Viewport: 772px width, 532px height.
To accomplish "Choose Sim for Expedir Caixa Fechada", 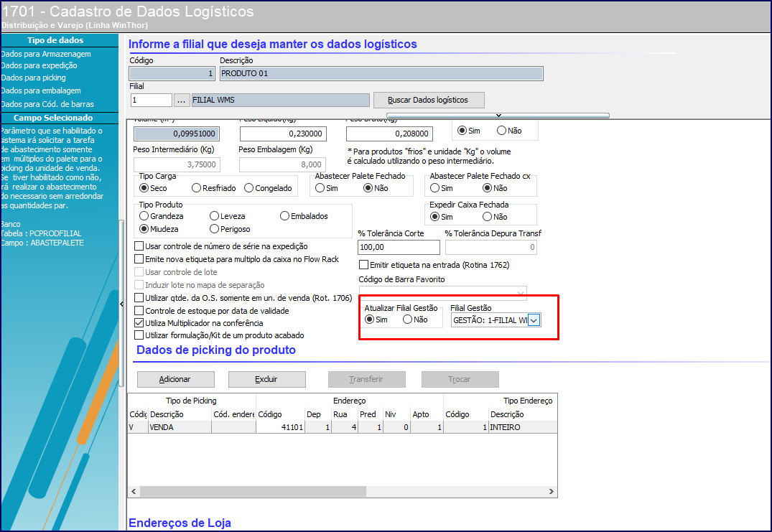I will point(442,217).
